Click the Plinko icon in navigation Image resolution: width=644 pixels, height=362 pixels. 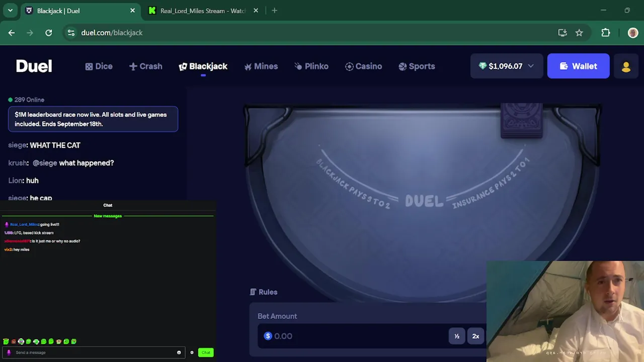pos(298,66)
